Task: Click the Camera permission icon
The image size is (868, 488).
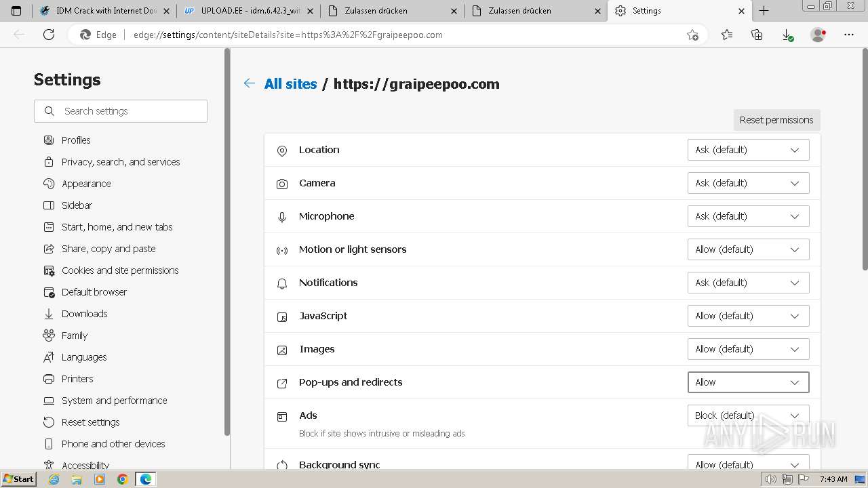Action: (282, 184)
